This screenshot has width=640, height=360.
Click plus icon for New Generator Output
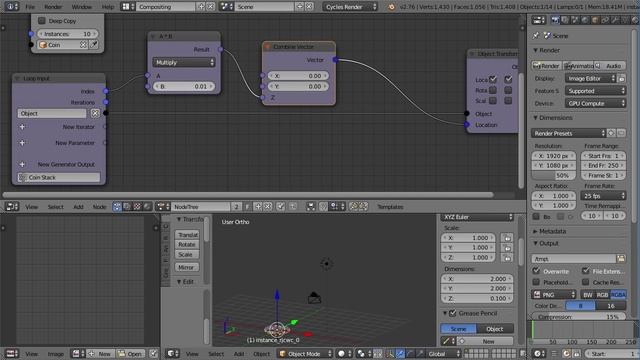[22, 164]
